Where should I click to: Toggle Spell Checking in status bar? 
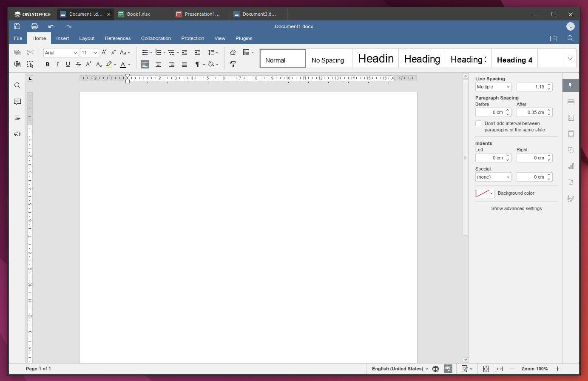coord(448,369)
